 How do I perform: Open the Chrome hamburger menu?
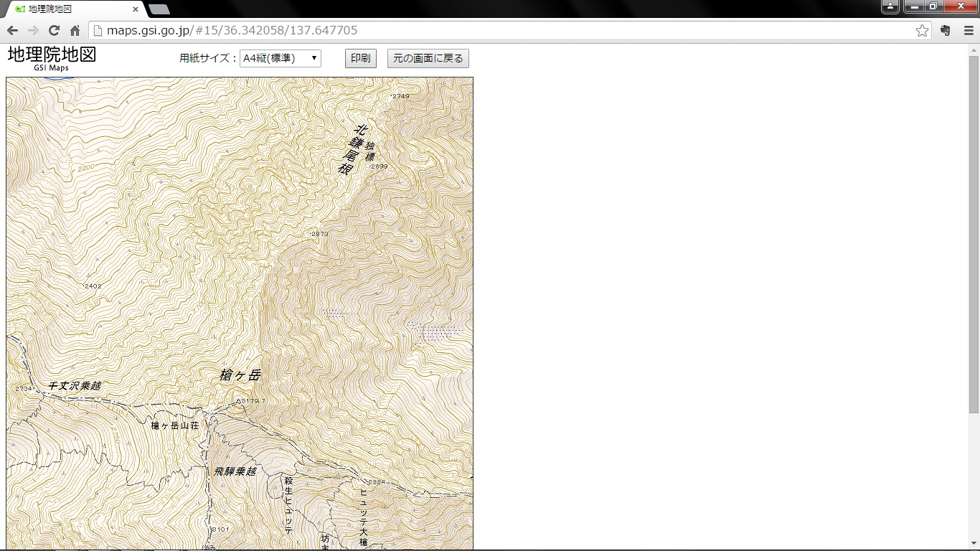pos(969,31)
